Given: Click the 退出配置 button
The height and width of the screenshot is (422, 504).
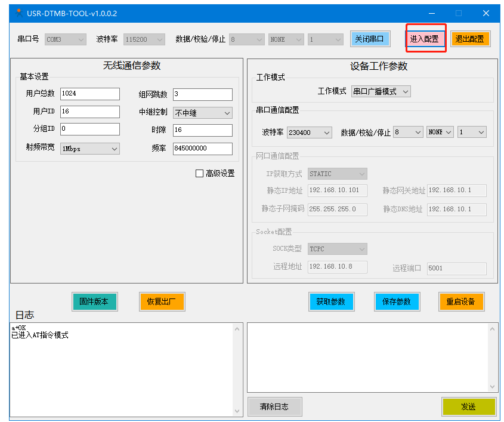Looking at the screenshot, I should point(470,39).
